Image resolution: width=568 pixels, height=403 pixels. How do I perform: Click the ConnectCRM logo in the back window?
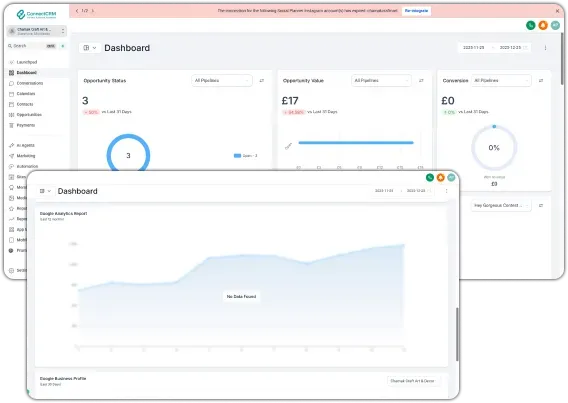[36, 14]
